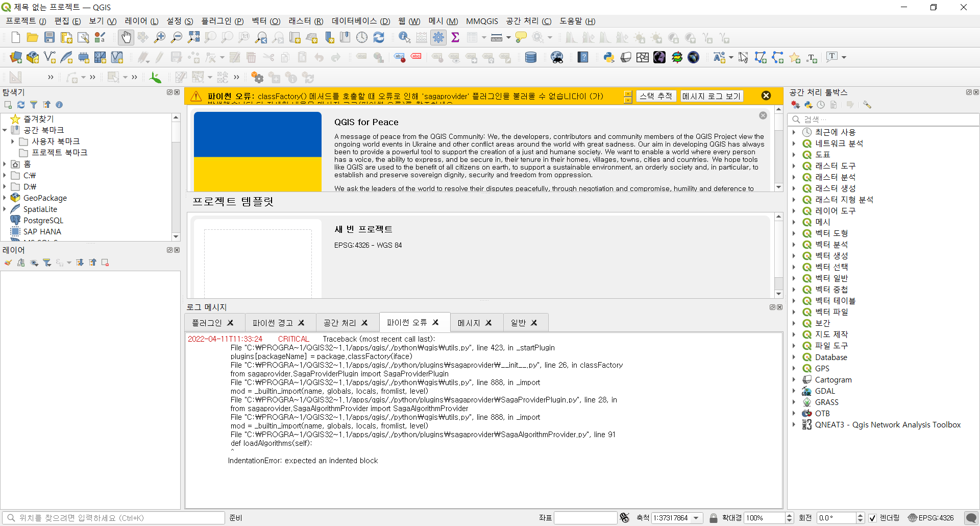Expand the GeoPackage browser node
The image size is (980, 526).
(x=5, y=198)
